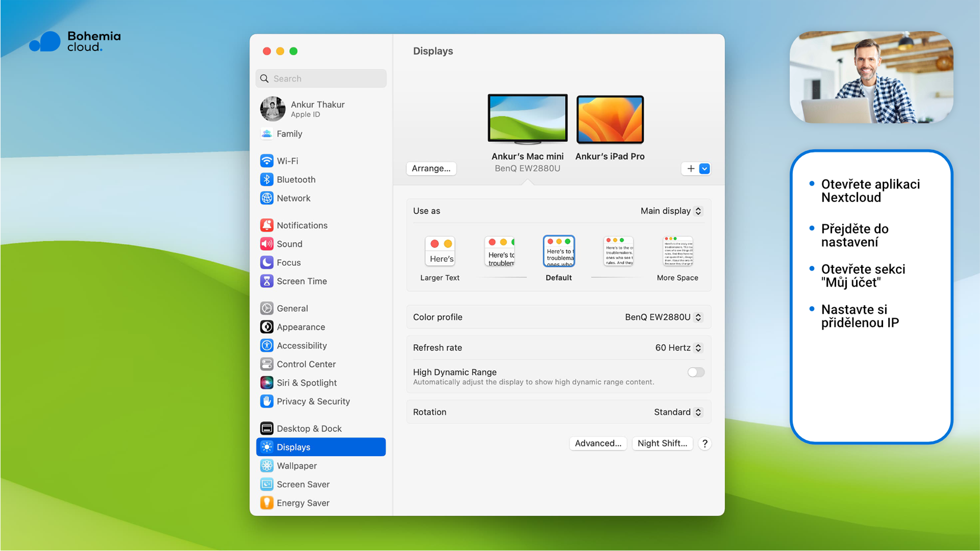Viewport: 980px width, 551px height.
Task: Open Wallpaper settings pane
Action: (x=321, y=466)
